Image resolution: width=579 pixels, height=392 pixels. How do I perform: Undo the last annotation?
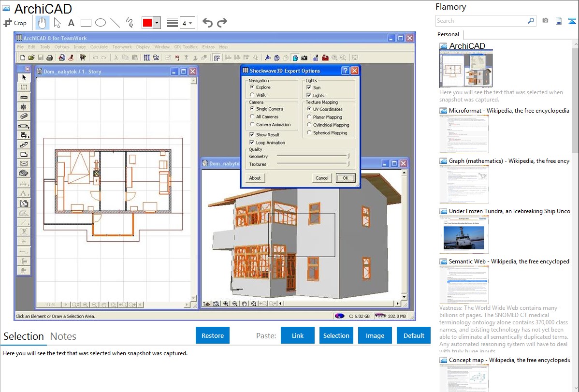coord(207,23)
